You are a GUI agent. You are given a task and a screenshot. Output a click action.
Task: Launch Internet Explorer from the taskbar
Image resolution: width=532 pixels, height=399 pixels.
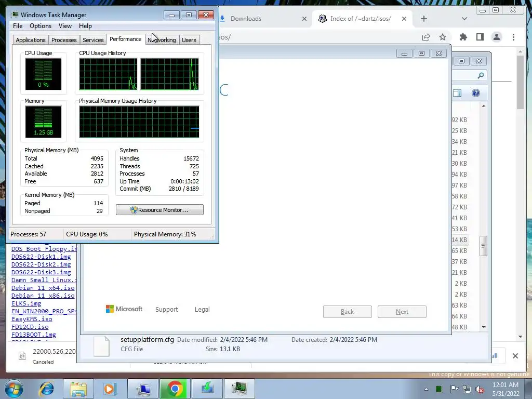pos(46,389)
